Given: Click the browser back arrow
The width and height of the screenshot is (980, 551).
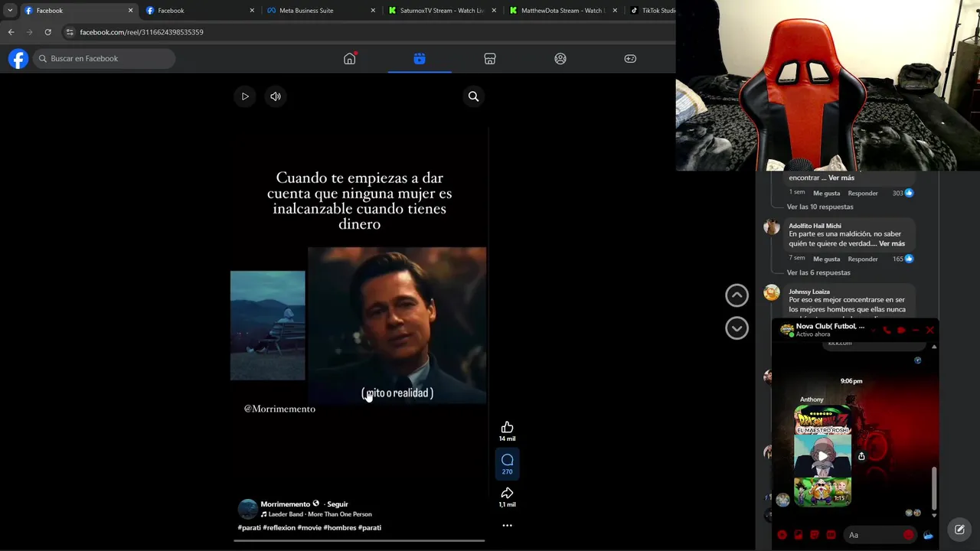Looking at the screenshot, I should click(x=11, y=32).
